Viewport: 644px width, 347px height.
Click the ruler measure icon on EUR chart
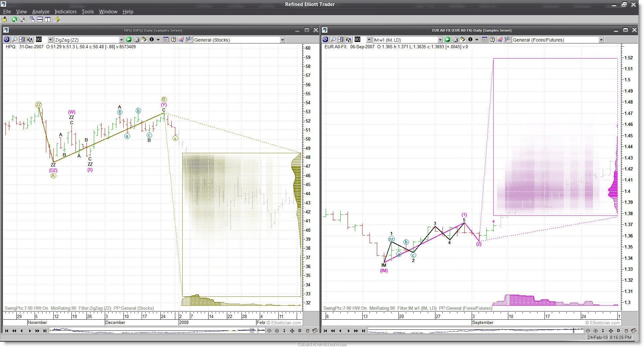(462, 40)
